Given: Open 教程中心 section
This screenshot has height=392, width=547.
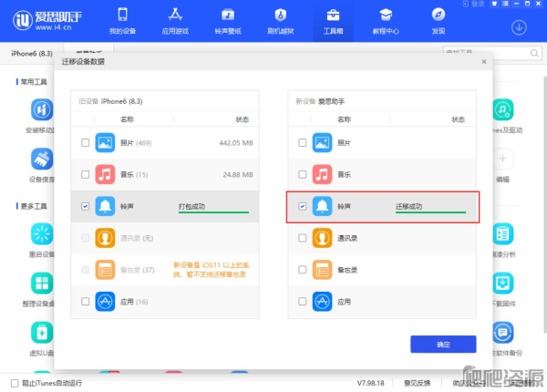Looking at the screenshot, I should point(386,21).
